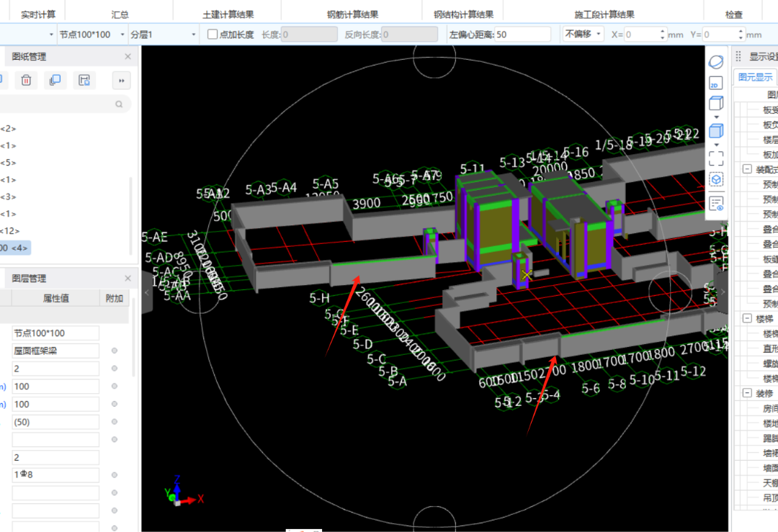
Task: Click the XYZ axis gizmo
Action: (182, 492)
